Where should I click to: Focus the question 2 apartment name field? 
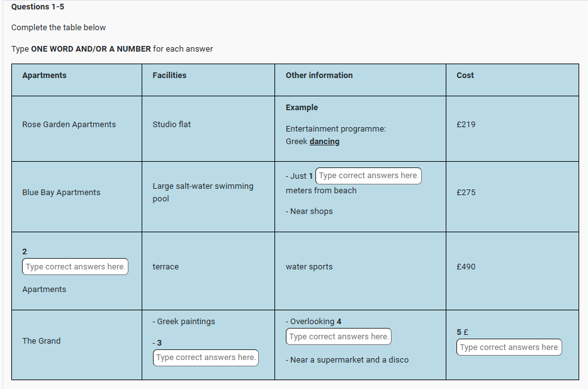point(75,267)
